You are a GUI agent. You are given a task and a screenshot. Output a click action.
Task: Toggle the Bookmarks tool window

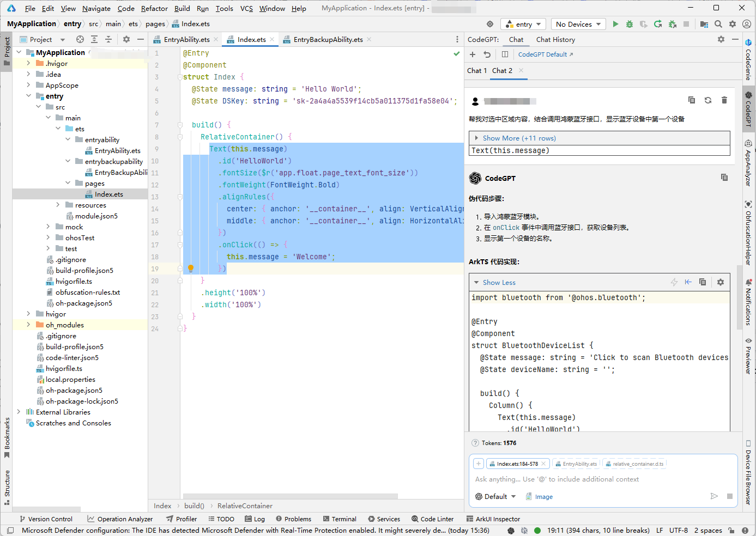coord(7,437)
